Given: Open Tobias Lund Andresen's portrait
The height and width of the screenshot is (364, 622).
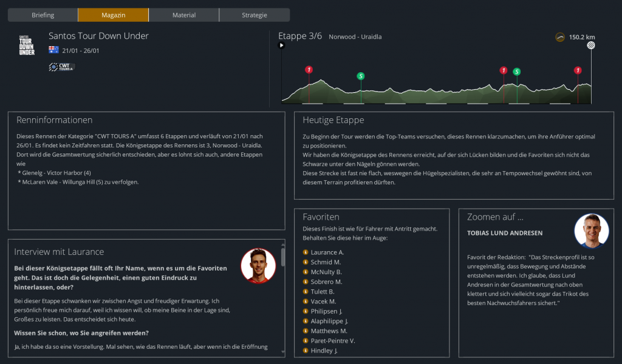Looking at the screenshot, I should tap(591, 231).
